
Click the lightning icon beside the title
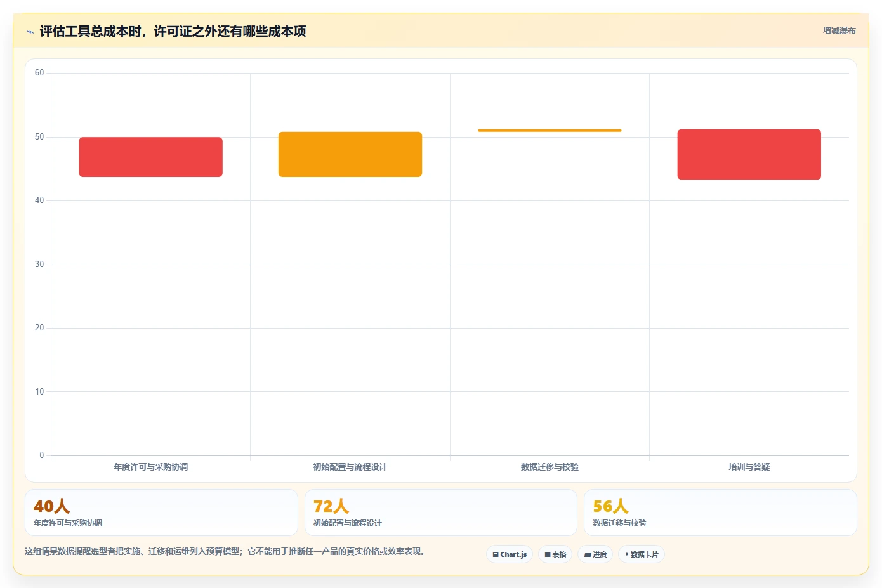click(x=30, y=32)
